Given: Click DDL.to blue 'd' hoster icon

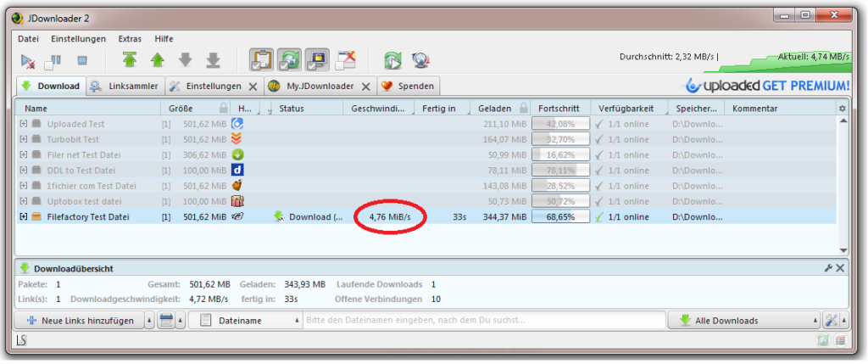Looking at the screenshot, I should tap(237, 170).
